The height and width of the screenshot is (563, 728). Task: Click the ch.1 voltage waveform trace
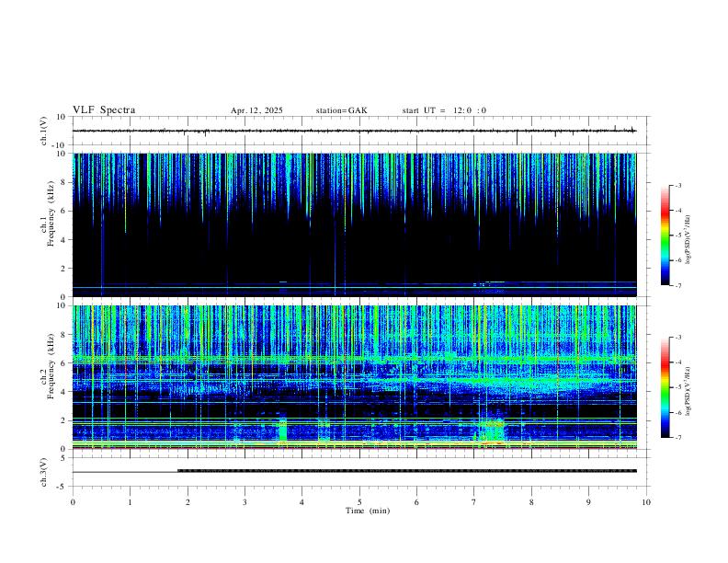(x=354, y=131)
